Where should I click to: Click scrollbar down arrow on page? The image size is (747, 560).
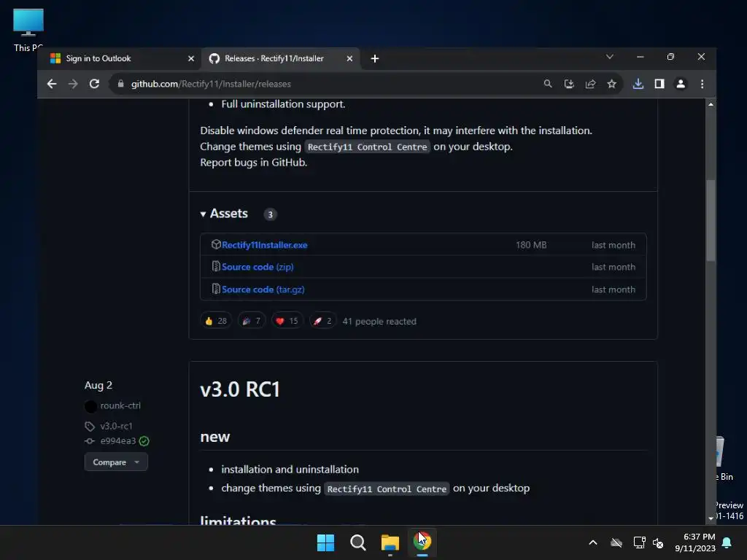point(711,518)
